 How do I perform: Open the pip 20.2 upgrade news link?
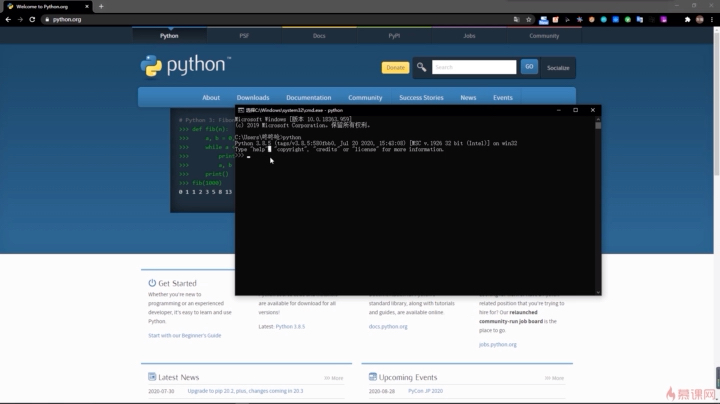pos(245,391)
